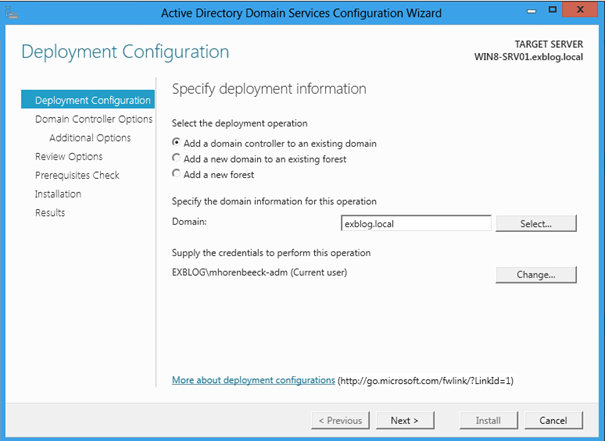Click the EXBLOG\mhorenbeeck-adm current user text
605x441 pixels.
259,272
